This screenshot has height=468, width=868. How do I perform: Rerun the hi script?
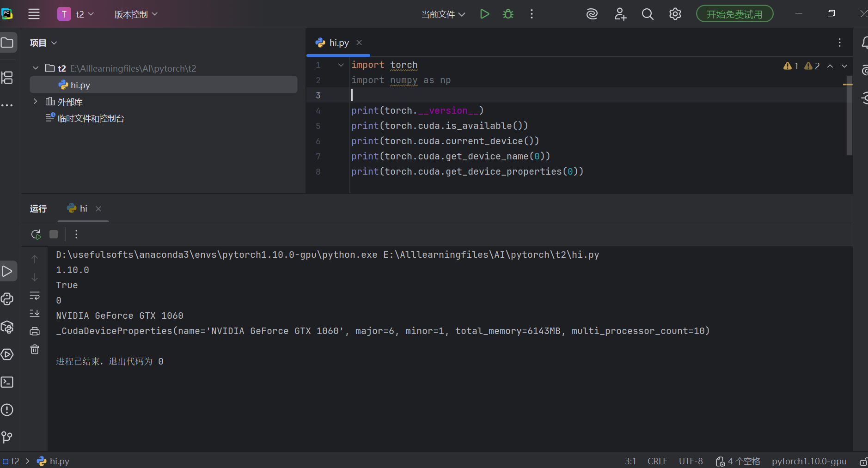point(36,234)
